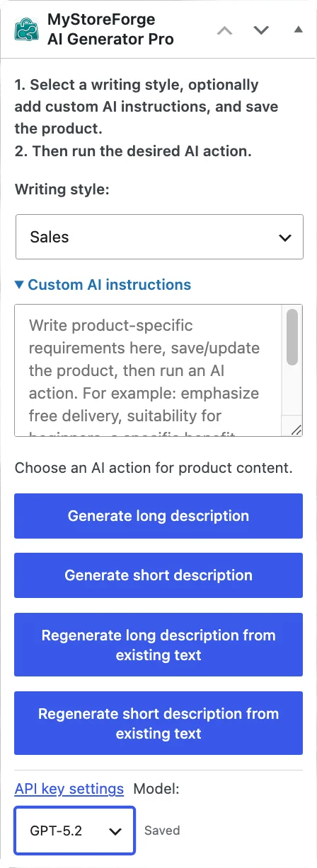Screen dimensions: 317x868
Task: Click the Saved status label
Action: coord(162,831)
